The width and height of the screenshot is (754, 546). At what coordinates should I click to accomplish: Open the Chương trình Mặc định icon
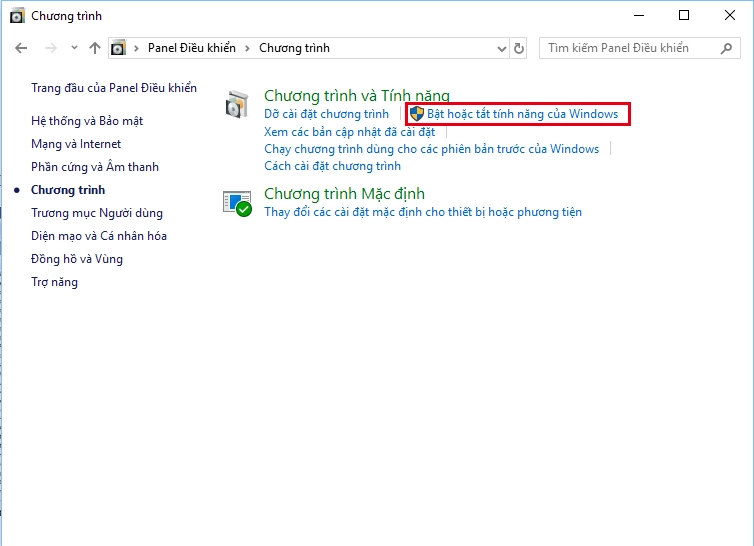(237, 203)
